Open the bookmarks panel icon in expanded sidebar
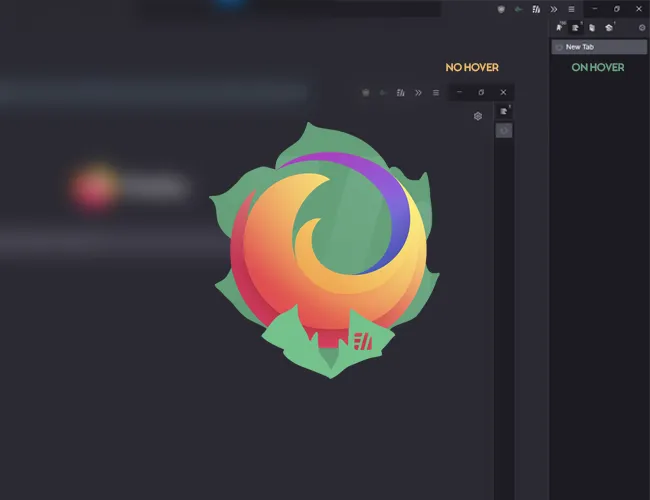The image size is (650, 500). coord(592,28)
